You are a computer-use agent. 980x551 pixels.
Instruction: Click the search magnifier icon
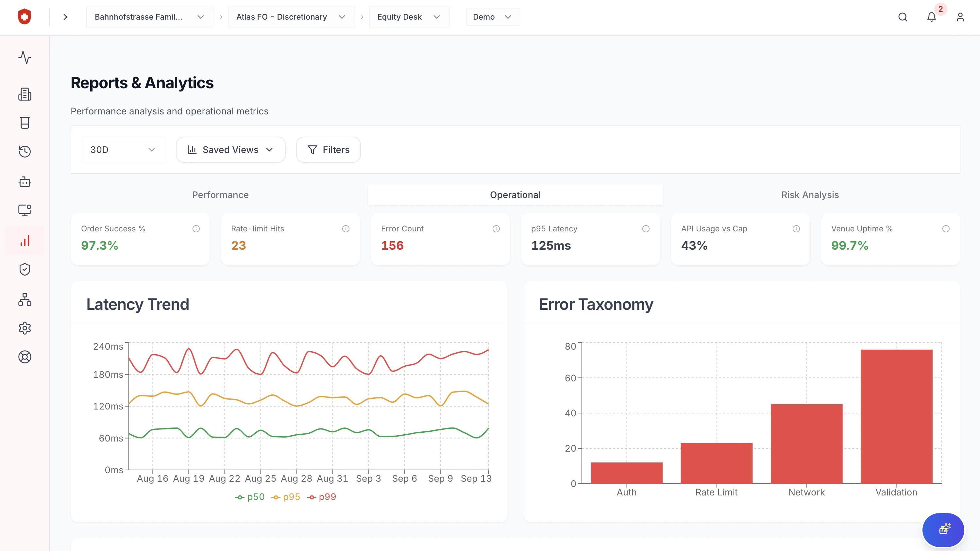[x=903, y=17]
